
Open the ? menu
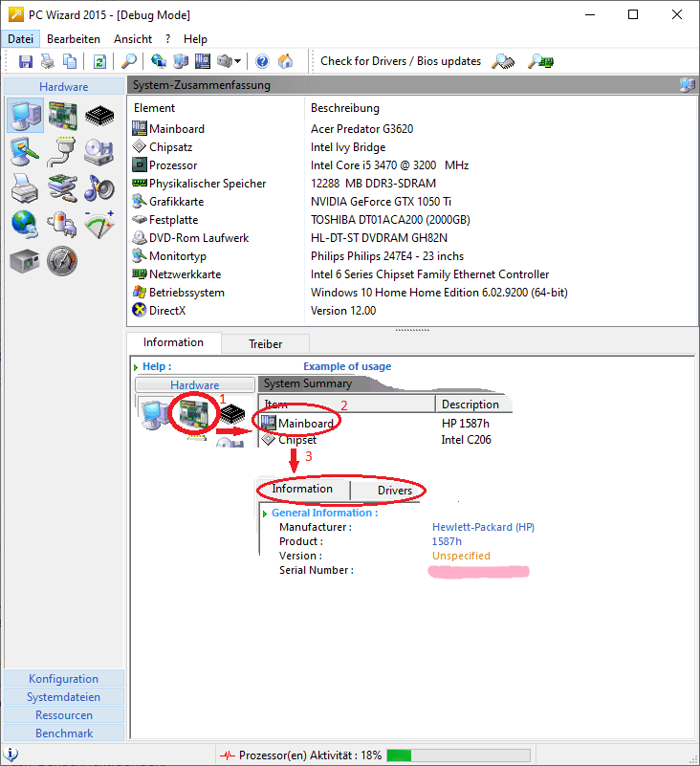pyautogui.click(x=167, y=39)
